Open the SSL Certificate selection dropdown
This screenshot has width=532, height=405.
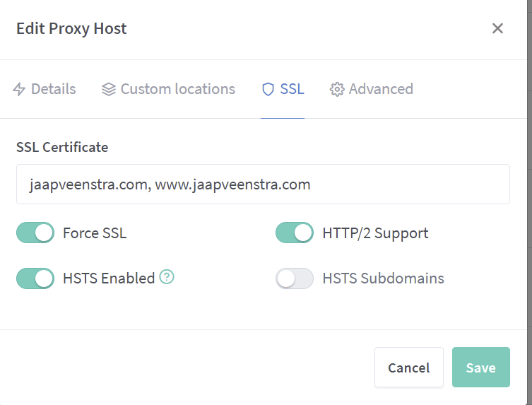point(263,184)
